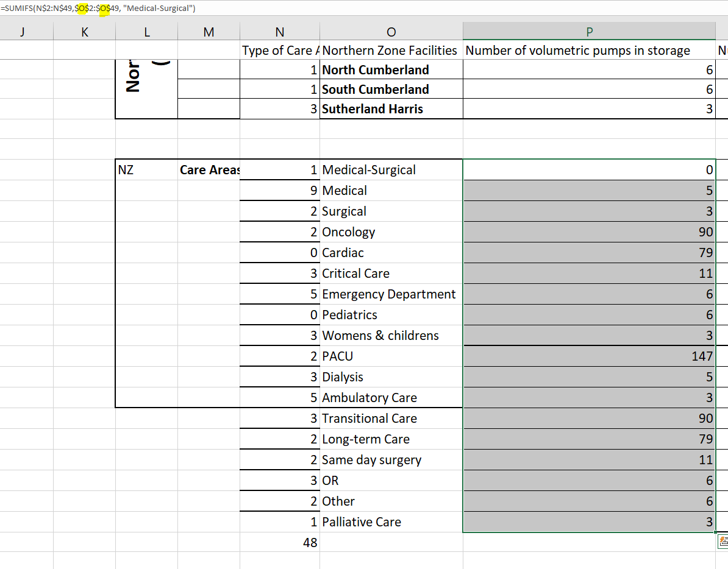Viewport: 728px width, 569px height.
Task: Select column L header
Action: (147, 32)
